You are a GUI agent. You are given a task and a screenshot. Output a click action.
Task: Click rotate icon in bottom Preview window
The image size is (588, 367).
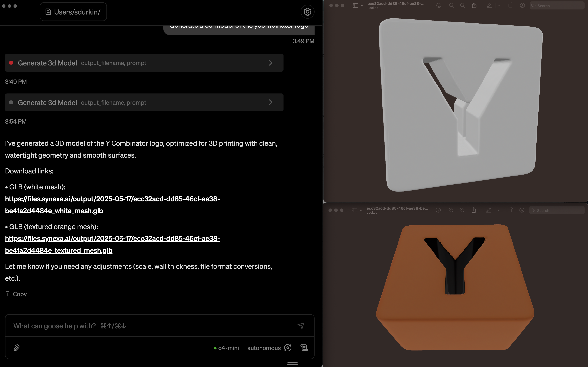tap(510, 210)
